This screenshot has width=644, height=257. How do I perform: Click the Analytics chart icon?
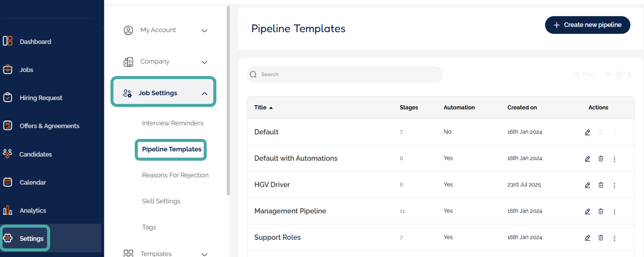click(8, 210)
